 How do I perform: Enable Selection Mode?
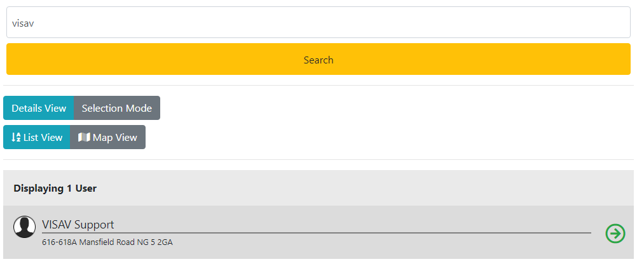point(117,109)
